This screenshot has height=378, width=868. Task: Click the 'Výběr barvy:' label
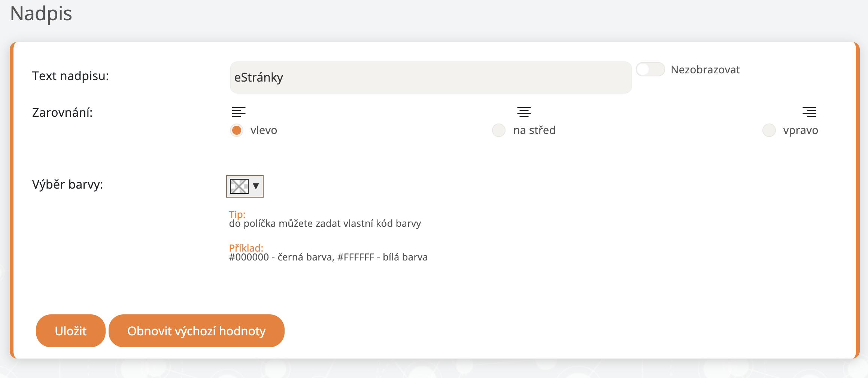pos(67,185)
